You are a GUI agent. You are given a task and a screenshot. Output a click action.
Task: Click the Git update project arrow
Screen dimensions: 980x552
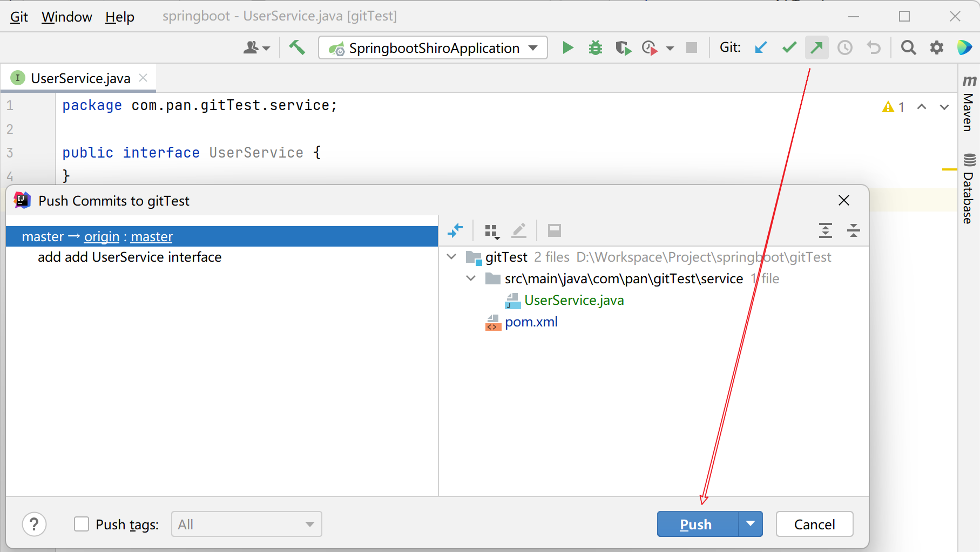[x=761, y=48]
